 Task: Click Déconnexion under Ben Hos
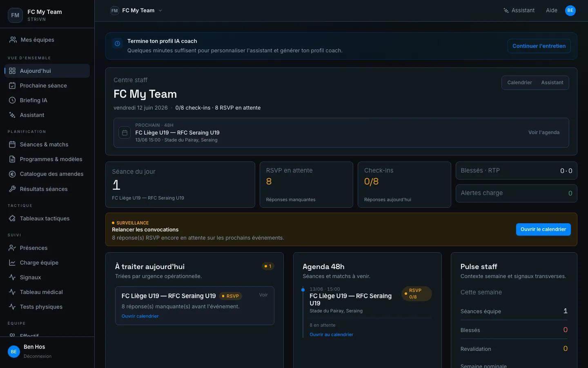point(38,356)
